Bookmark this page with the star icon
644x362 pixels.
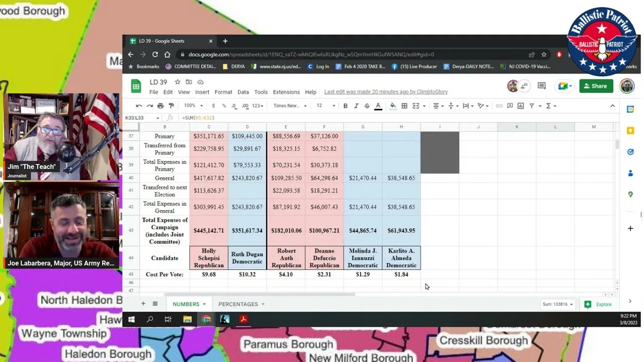[x=544, y=54]
